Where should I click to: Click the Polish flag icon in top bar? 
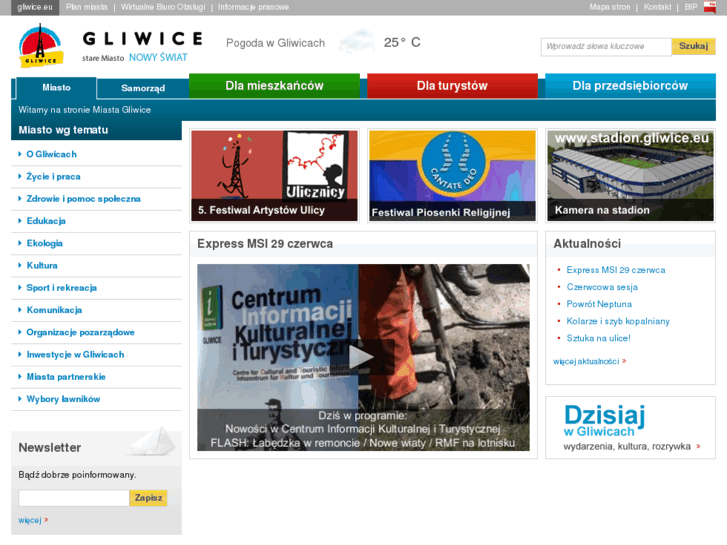(x=710, y=7)
